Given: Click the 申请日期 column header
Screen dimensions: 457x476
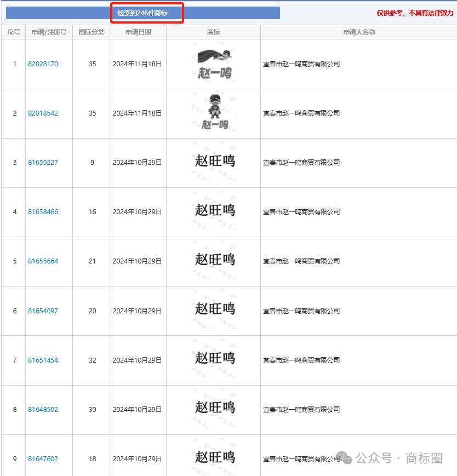Looking at the screenshot, I should click(x=138, y=32).
